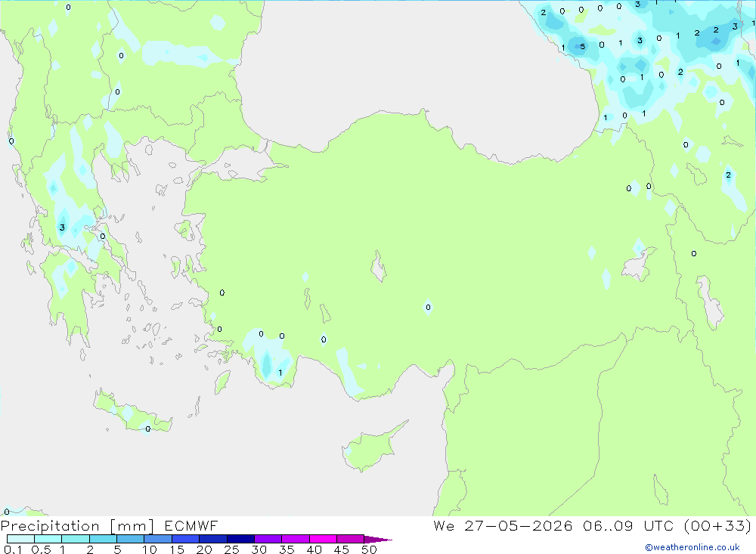This screenshot has height=554, width=756.
Task: Click the '0' value on Crete island
Action: (147, 429)
